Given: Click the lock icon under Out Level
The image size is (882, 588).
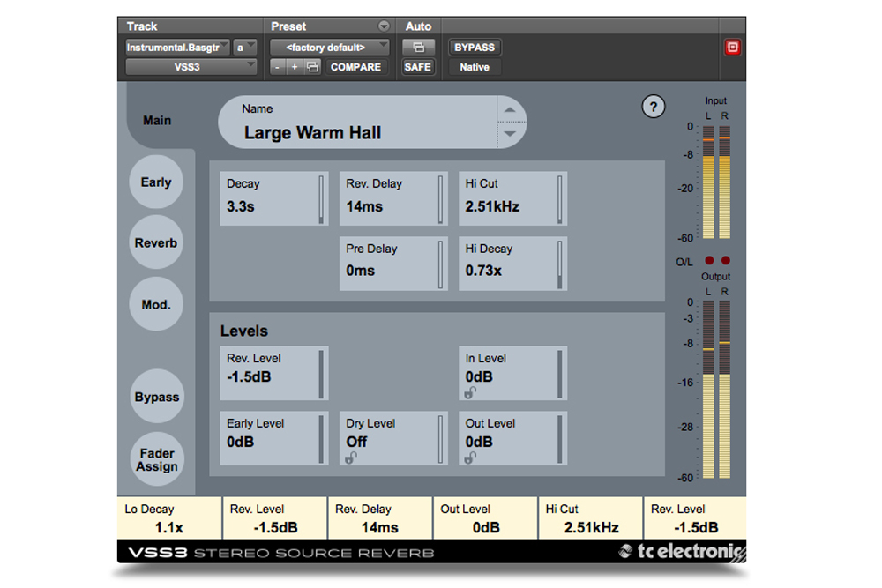Looking at the screenshot, I should pos(472,458).
